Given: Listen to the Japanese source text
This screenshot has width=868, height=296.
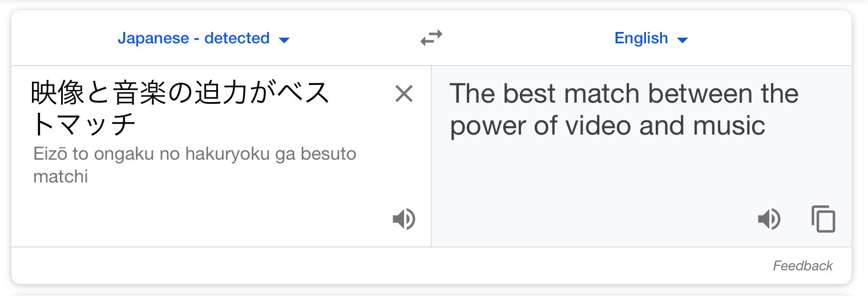Looking at the screenshot, I should pos(403,219).
